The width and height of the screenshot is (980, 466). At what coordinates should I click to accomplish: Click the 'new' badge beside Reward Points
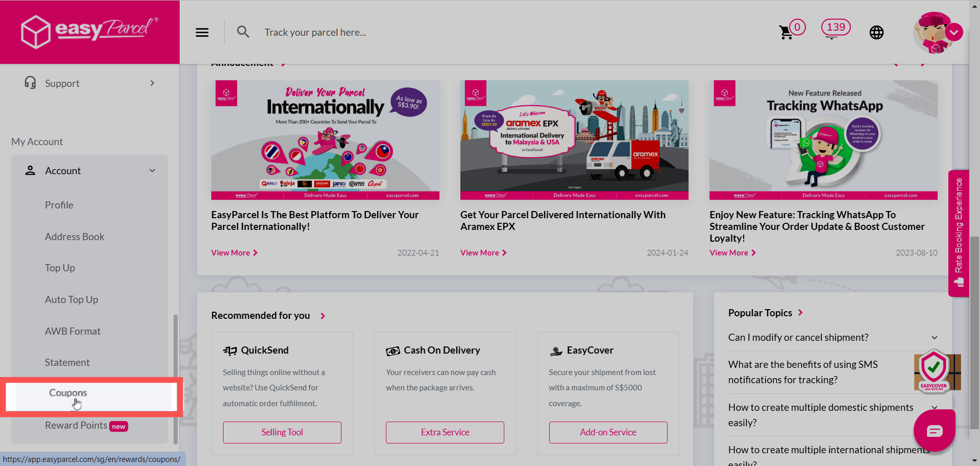(119, 427)
